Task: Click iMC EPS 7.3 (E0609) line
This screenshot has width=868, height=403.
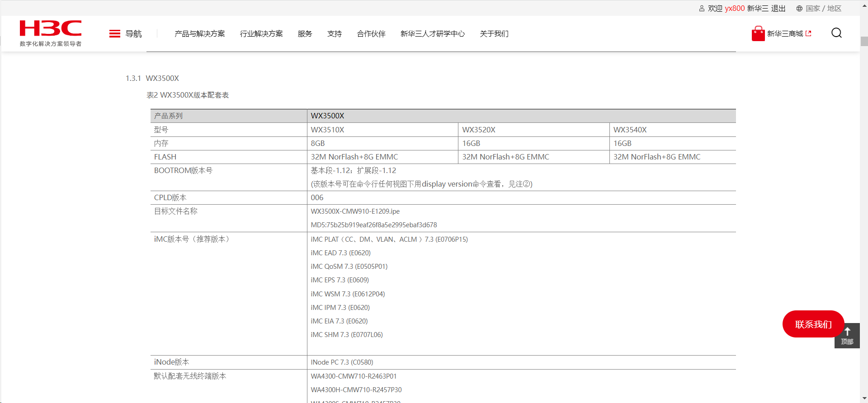Action: pos(340,280)
